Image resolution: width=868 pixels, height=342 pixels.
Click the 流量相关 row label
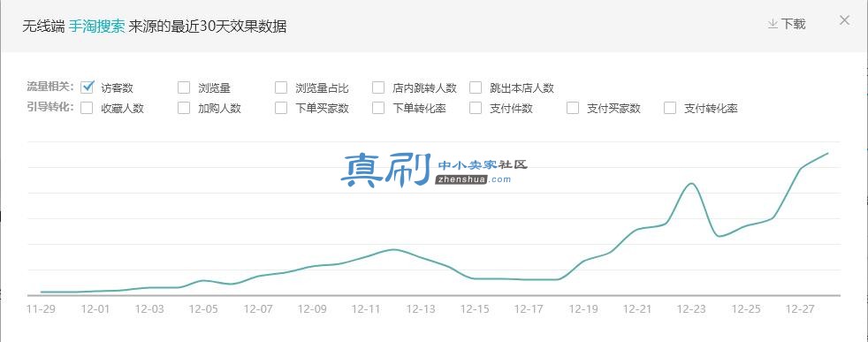pos(50,87)
